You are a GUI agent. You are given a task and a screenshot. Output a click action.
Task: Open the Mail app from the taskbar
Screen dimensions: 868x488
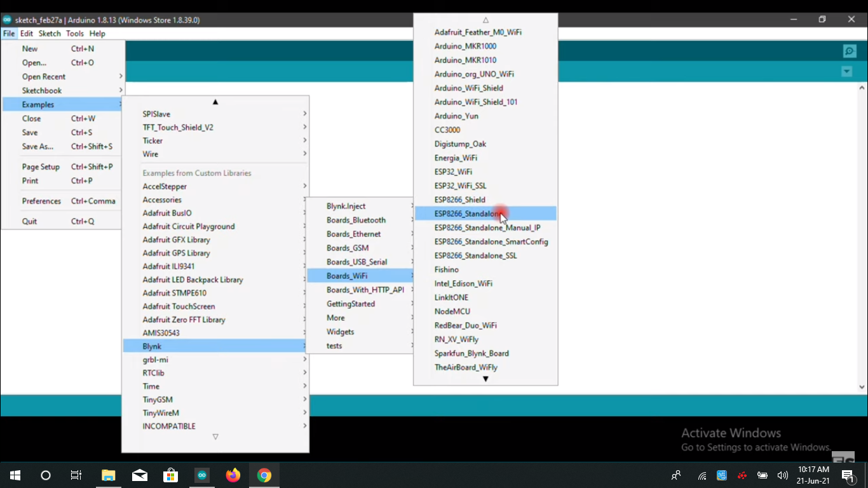[139, 475]
